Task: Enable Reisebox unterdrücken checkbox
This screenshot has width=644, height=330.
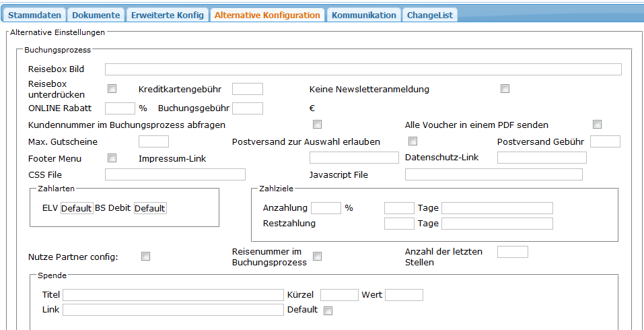Action: pos(112,89)
